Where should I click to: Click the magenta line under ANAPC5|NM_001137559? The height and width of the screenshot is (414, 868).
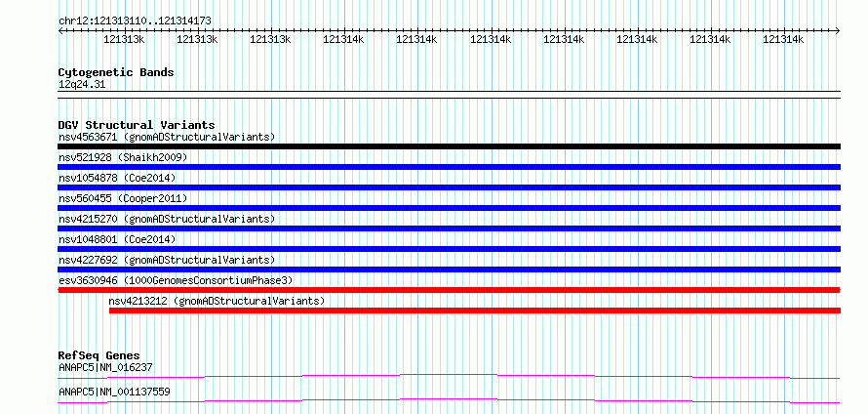[449, 400]
